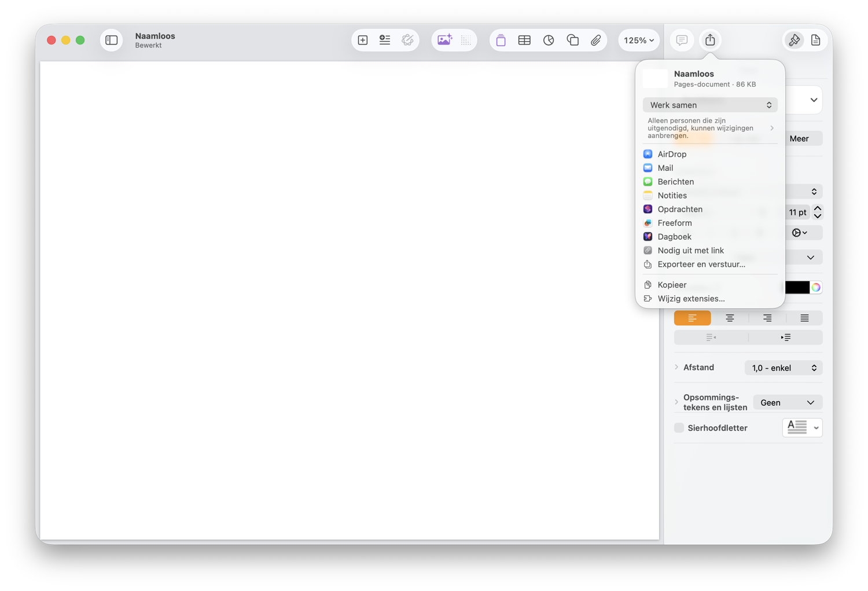The height and width of the screenshot is (591, 868).
Task: Select center text alignment
Action: pos(730,318)
